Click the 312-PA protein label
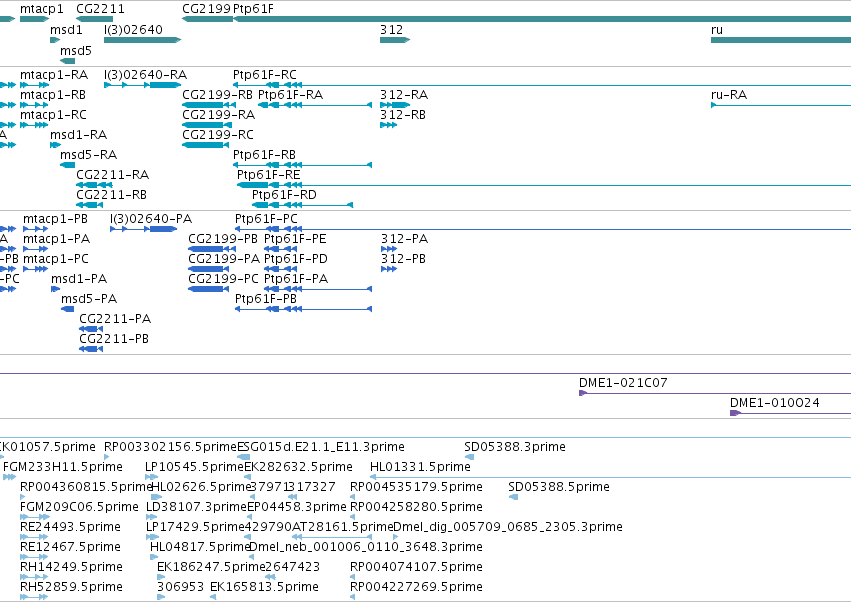Viewport: 851px width, 602px height. point(404,239)
